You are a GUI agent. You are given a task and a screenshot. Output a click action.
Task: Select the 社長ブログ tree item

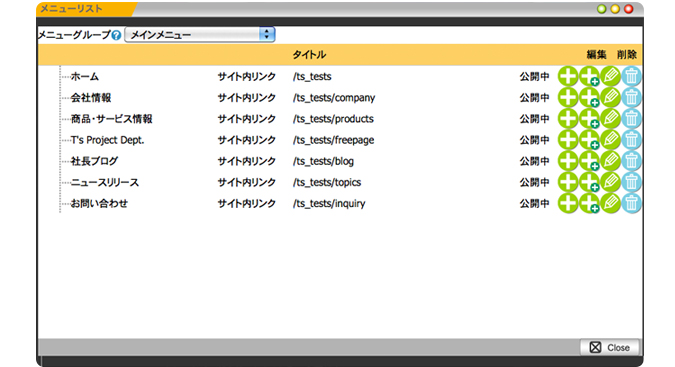coord(94,161)
